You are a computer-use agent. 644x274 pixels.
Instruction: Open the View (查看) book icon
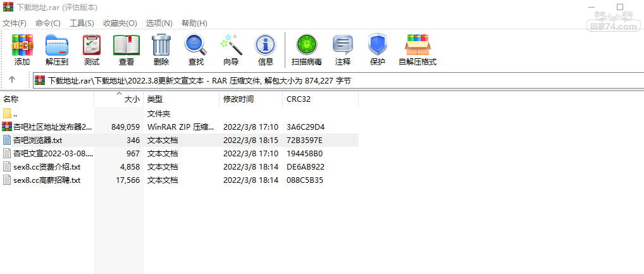pos(127,45)
